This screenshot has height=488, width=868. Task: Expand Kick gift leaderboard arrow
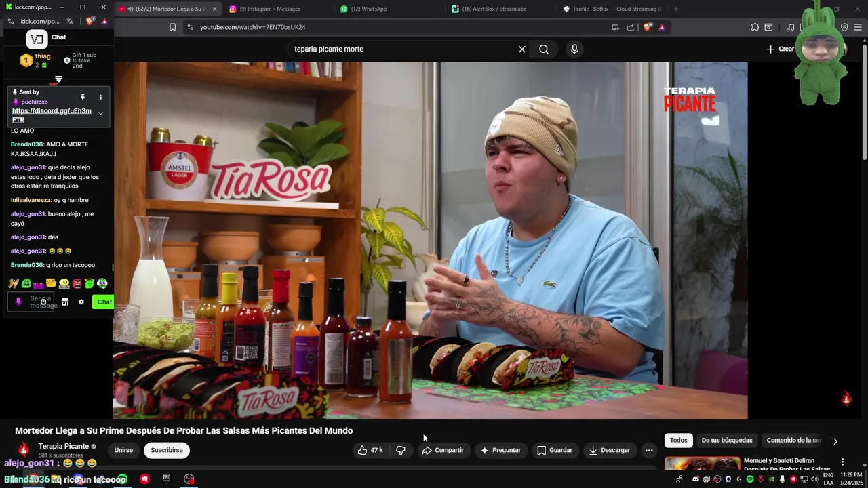(x=59, y=79)
